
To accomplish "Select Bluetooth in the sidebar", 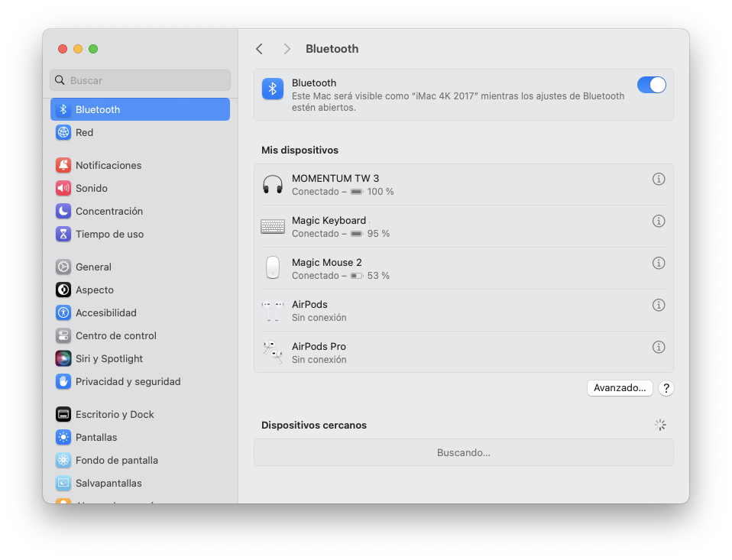I will pyautogui.click(x=140, y=109).
